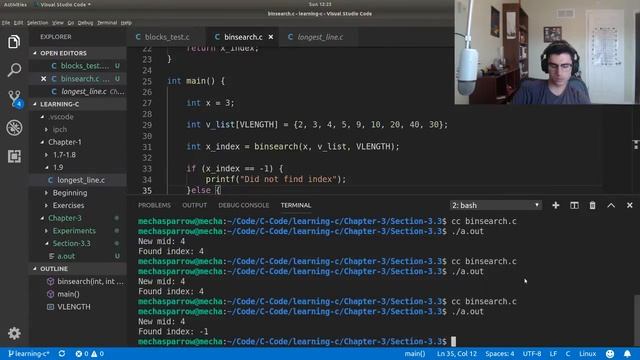The height and width of the screenshot is (360, 640).
Task: Open the View menu
Action: [x=58, y=23]
